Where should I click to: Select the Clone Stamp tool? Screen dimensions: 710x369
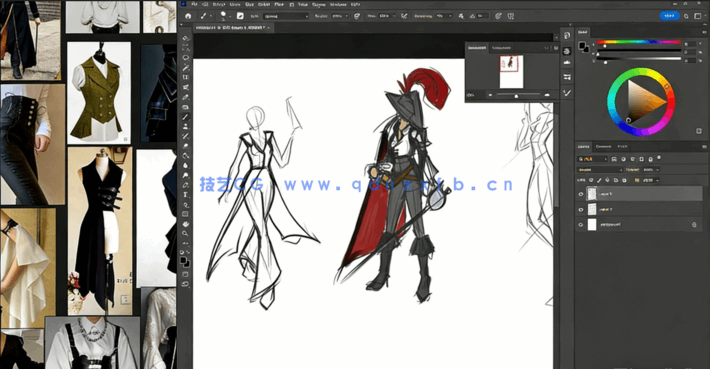[x=186, y=127]
